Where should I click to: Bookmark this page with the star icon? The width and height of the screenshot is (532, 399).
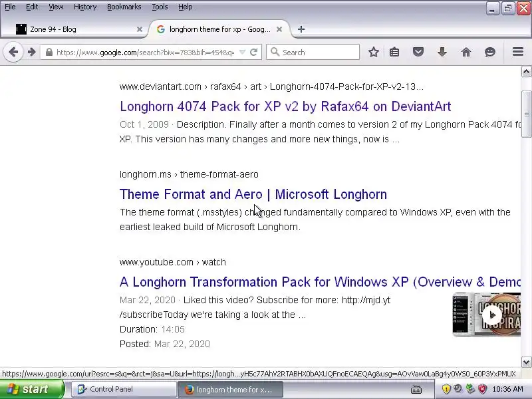[x=374, y=53]
